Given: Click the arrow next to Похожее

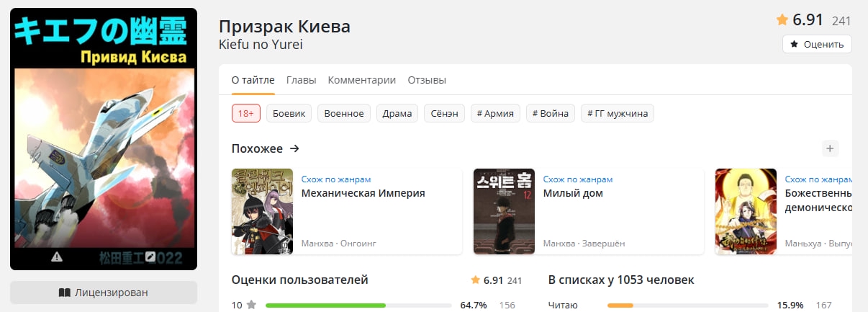Looking at the screenshot, I should click(x=294, y=148).
